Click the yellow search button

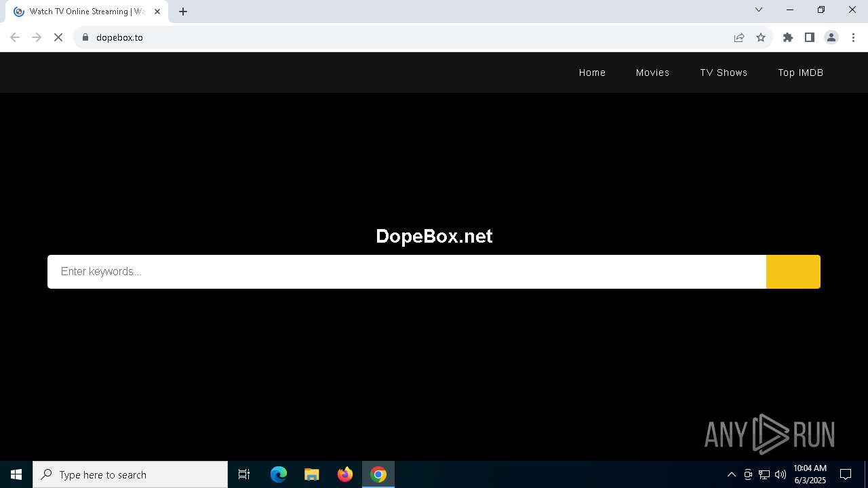pyautogui.click(x=793, y=272)
